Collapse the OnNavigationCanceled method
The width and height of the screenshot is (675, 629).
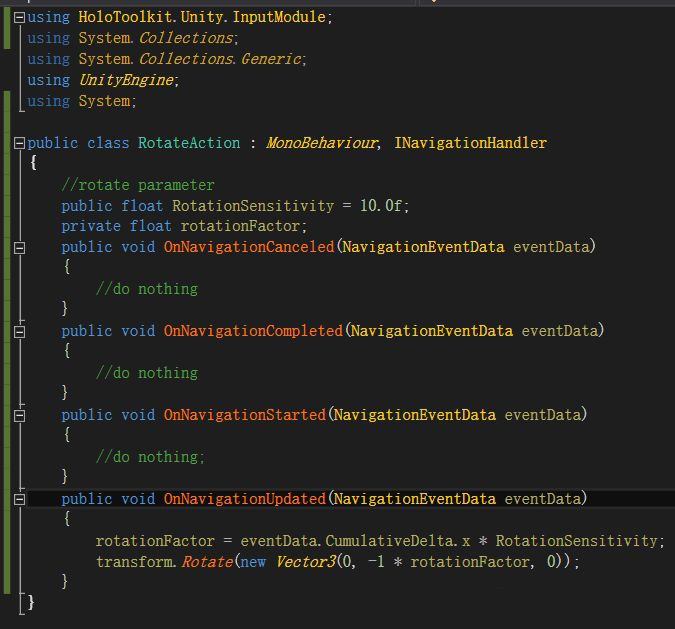tap(19, 248)
